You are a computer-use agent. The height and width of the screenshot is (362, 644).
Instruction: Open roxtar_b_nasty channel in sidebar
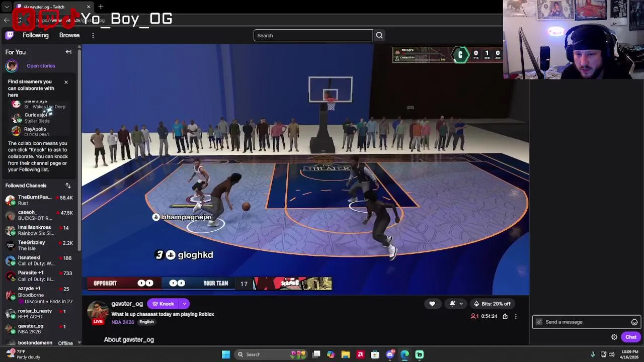39,314
